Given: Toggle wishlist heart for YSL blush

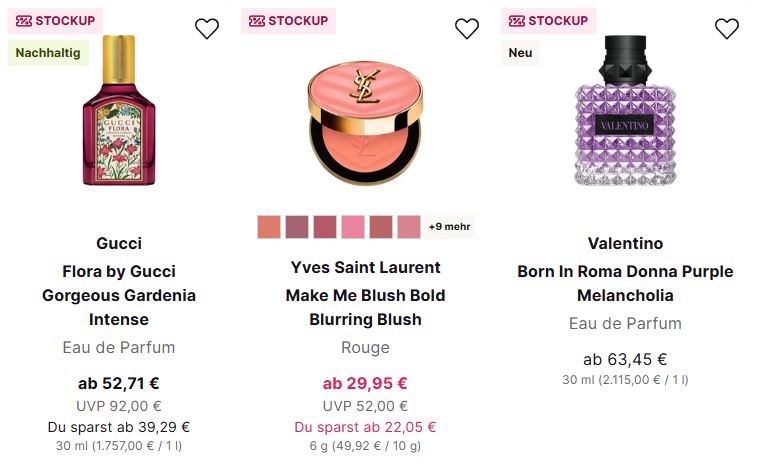Looking at the screenshot, I should [x=467, y=29].
